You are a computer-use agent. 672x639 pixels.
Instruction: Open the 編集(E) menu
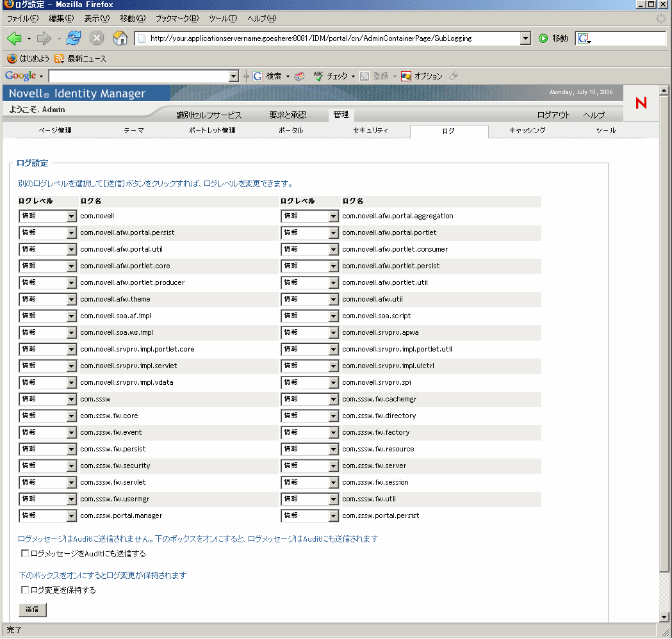pyautogui.click(x=61, y=19)
